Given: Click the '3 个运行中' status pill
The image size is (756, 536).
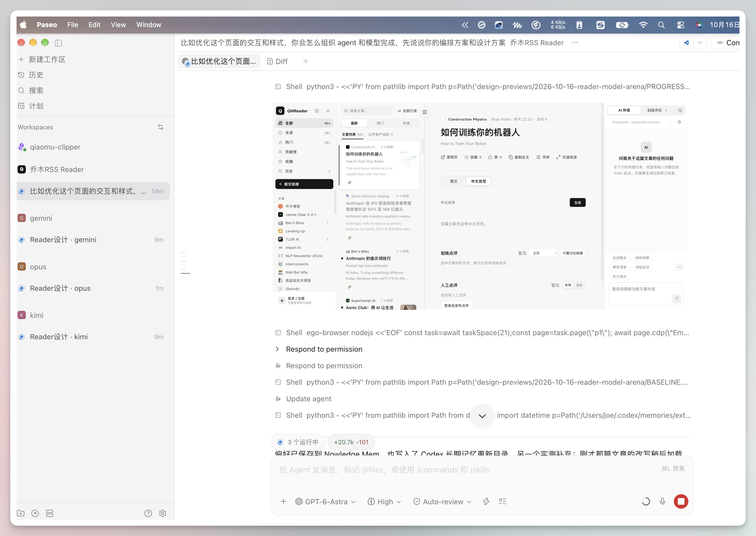Looking at the screenshot, I should 298,442.
